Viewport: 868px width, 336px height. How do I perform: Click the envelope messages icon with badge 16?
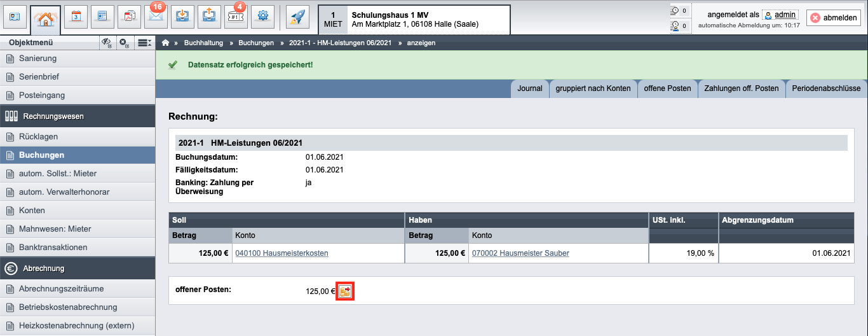coord(156,17)
